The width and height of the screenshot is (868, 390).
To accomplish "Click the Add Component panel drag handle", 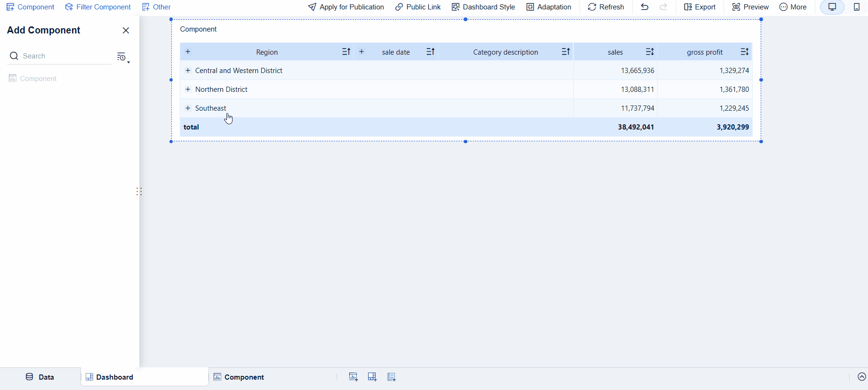I will 139,192.
